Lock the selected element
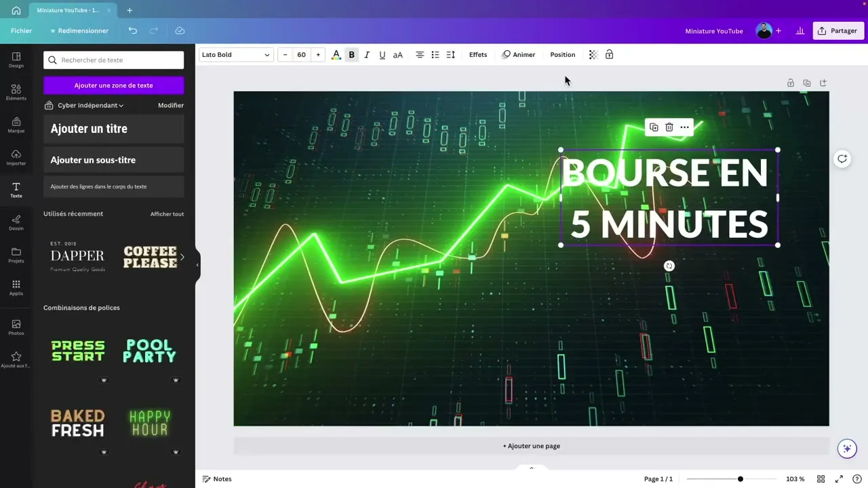Image resolution: width=868 pixels, height=488 pixels. coord(609,54)
